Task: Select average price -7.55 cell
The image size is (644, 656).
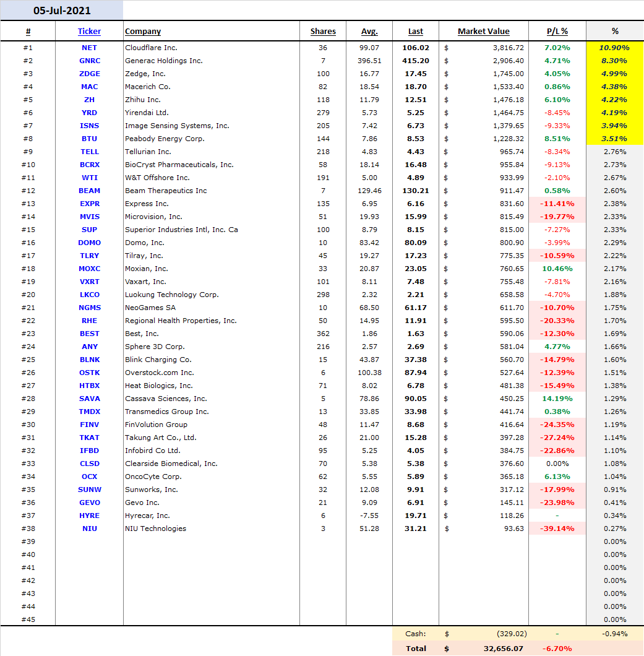Action: 369,516
